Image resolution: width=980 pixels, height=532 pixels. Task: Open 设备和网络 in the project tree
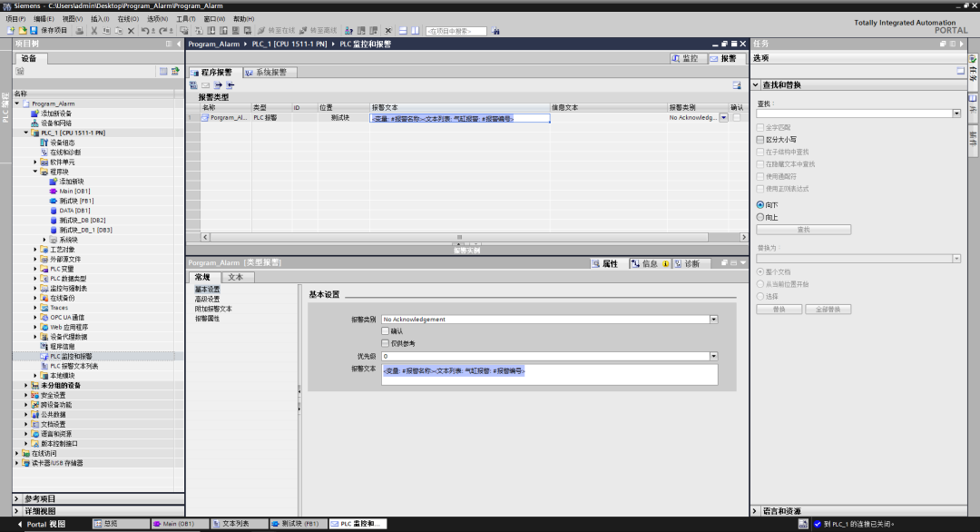(x=56, y=123)
